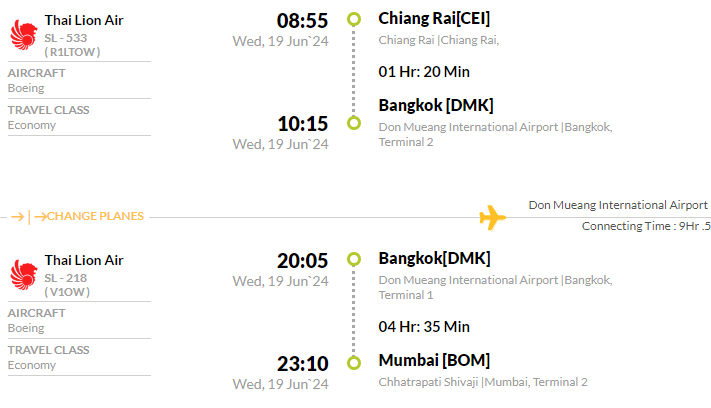Screen dimensions: 711x408
Task: Click the orange arrow before CHANGE PLANES
Action: tap(18, 217)
